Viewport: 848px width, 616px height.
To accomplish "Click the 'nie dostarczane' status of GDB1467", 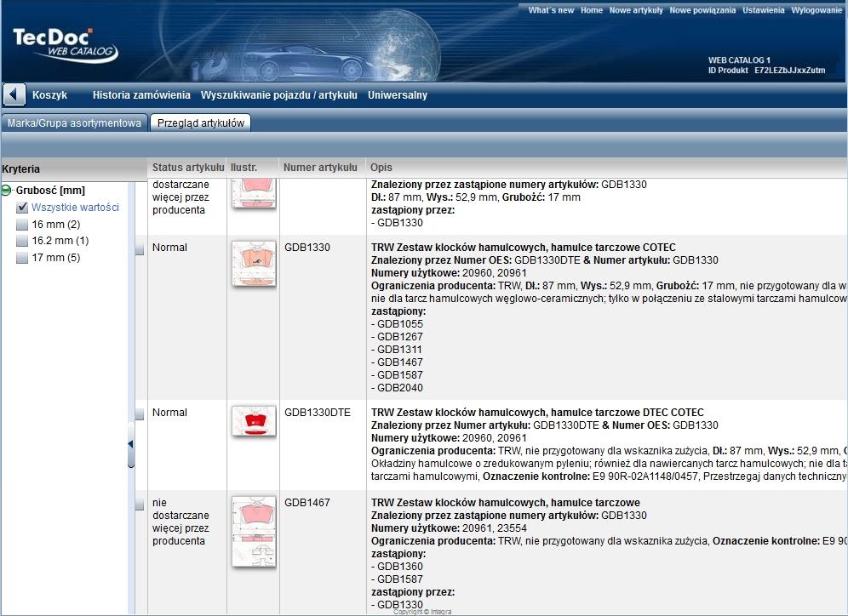I will (180, 522).
